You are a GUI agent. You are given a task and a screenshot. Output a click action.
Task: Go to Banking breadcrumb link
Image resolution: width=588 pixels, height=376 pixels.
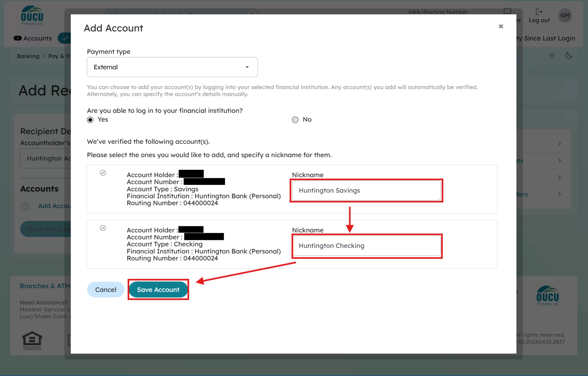(x=28, y=56)
